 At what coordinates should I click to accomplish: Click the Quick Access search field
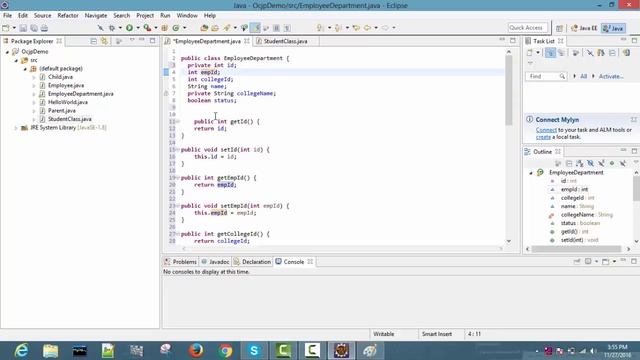point(527,28)
